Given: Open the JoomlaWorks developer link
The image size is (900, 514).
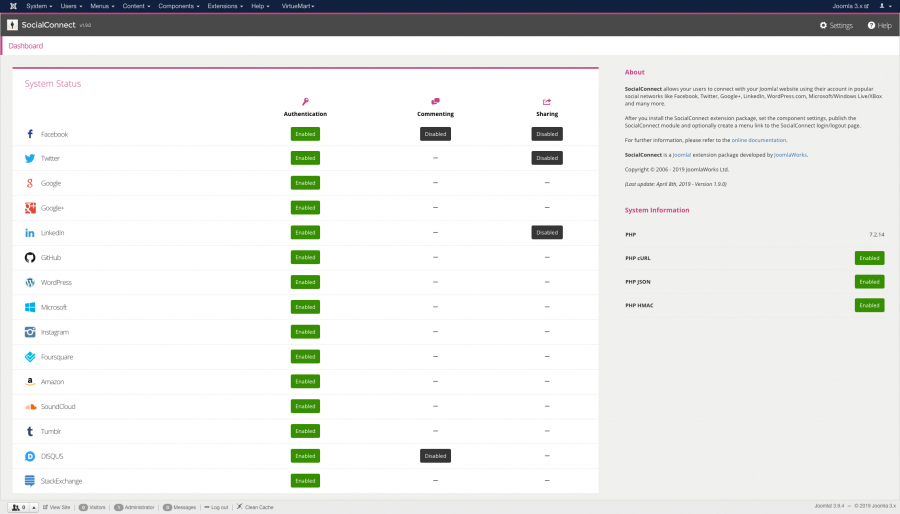Looking at the screenshot, I should (790, 155).
